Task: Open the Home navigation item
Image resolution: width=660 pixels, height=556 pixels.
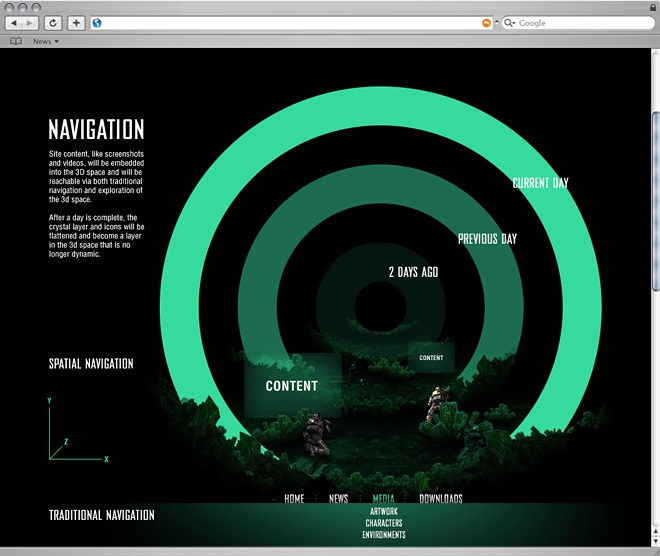Action: point(294,498)
